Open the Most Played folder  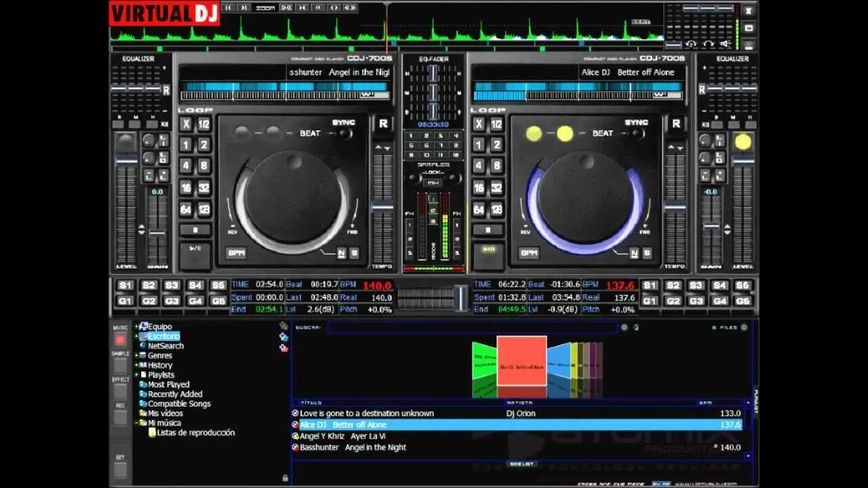coord(169,384)
